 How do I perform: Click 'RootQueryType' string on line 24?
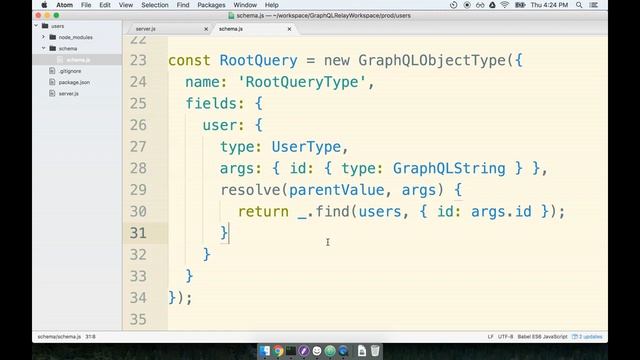point(302,82)
